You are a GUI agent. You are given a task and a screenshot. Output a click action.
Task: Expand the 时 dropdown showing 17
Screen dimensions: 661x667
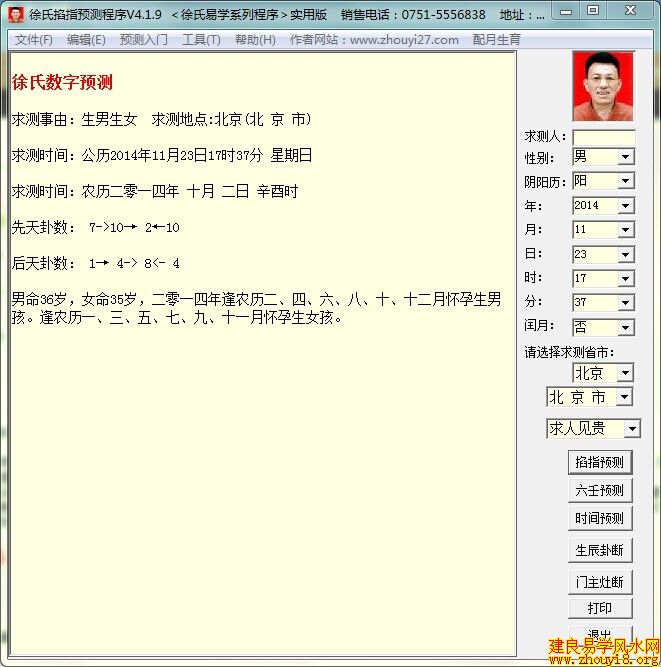pos(625,279)
